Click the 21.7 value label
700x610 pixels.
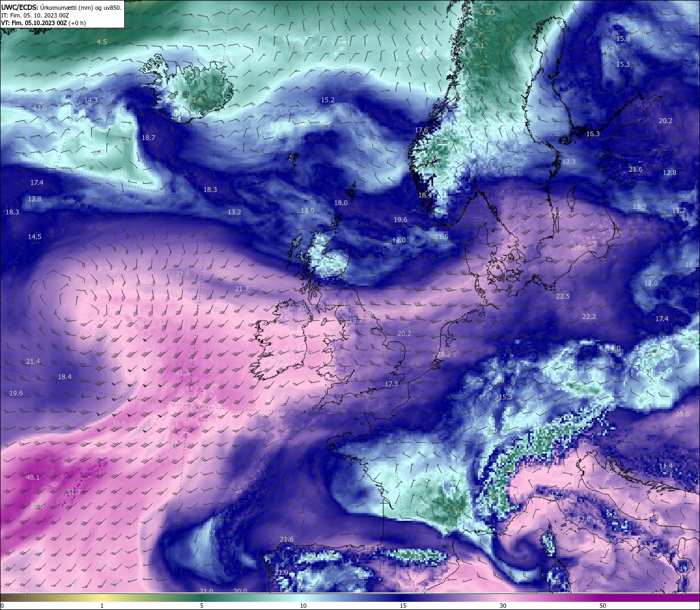click(x=241, y=289)
